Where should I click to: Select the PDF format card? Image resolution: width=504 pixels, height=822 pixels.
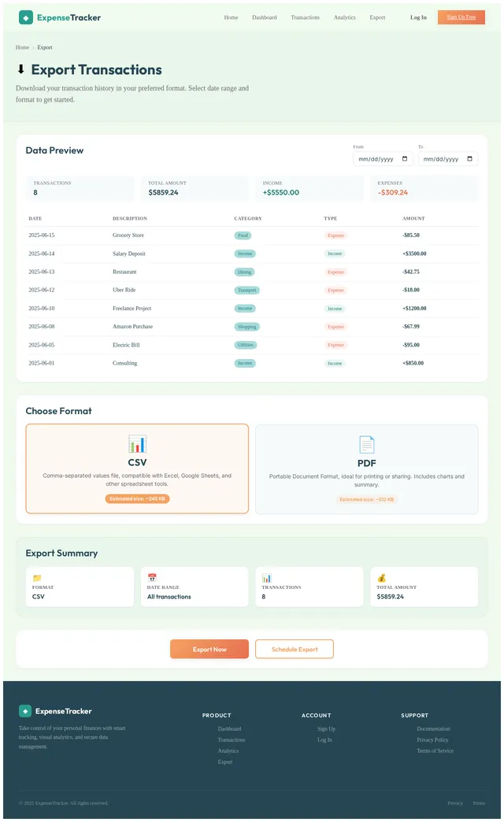pyautogui.click(x=367, y=469)
